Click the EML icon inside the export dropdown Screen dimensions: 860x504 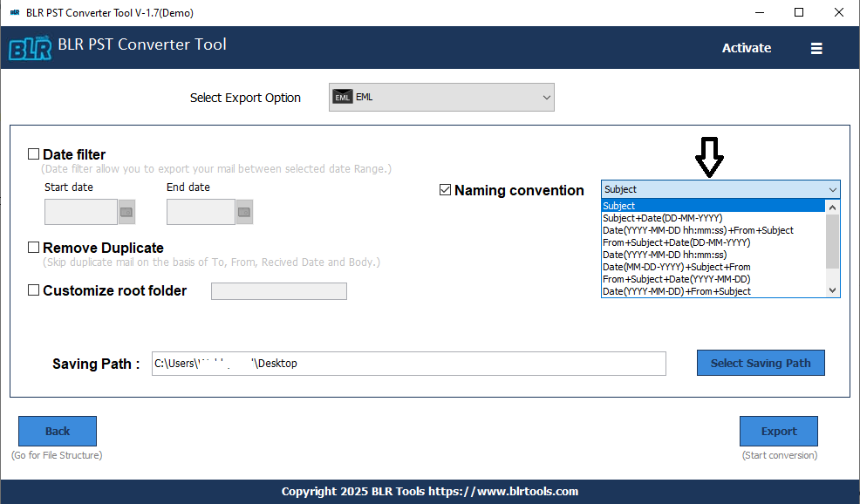click(343, 97)
